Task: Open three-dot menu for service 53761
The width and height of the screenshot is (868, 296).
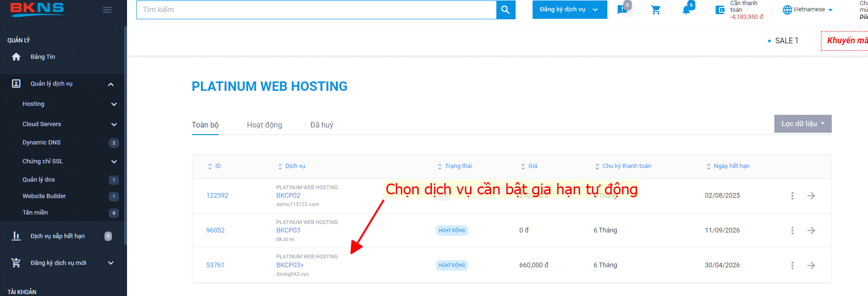Action: coord(792,265)
